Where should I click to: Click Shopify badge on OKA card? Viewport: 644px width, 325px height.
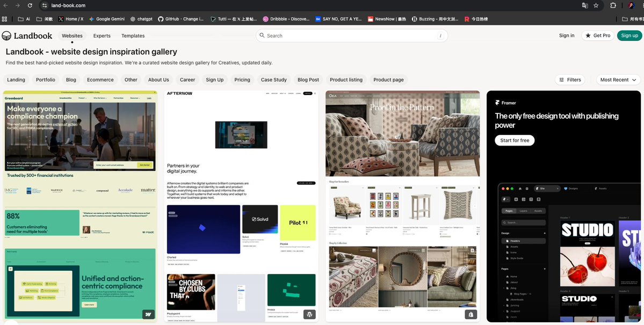pos(471,314)
